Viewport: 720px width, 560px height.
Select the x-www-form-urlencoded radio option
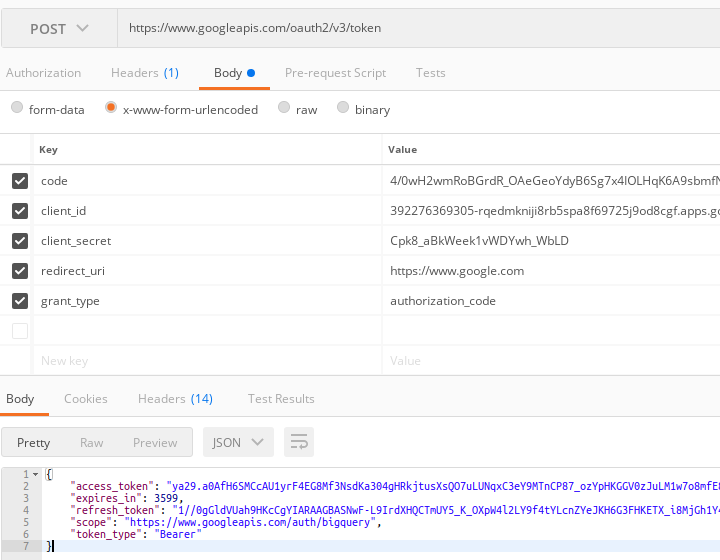[111, 107]
